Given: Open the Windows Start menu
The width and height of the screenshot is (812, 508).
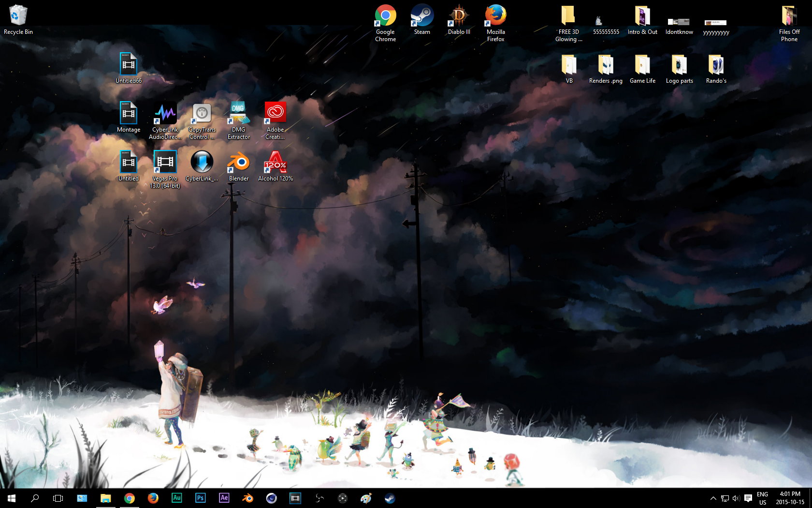Looking at the screenshot, I should coord(12,498).
